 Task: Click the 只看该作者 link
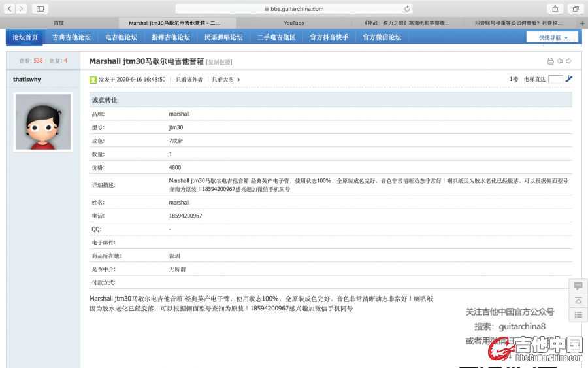pyautogui.click(x=189, y=80)
